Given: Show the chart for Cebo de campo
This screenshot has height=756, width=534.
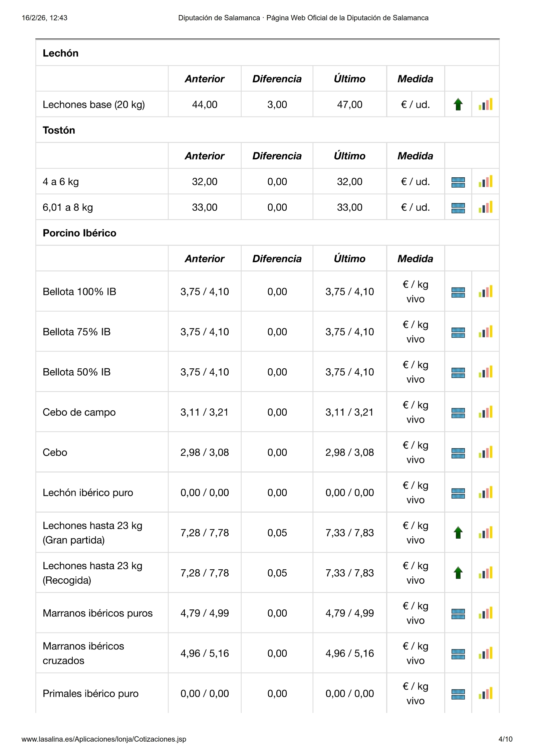Looking at the screenshot, I should click(x=485, y=412).
